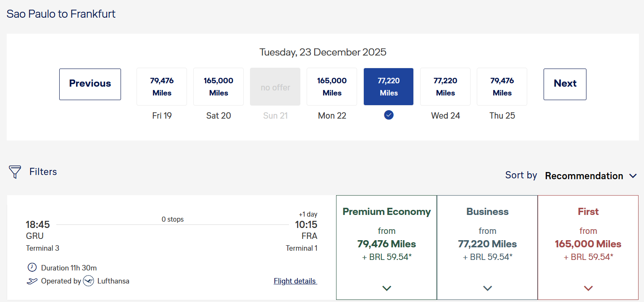
Task: Click the duration clock icon
Action: [32, 268]
